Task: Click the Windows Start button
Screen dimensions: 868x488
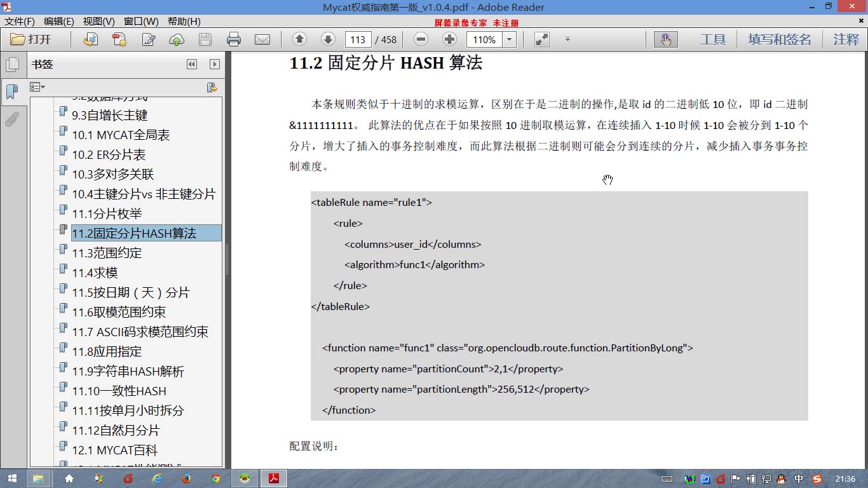Action: [12, 478]
